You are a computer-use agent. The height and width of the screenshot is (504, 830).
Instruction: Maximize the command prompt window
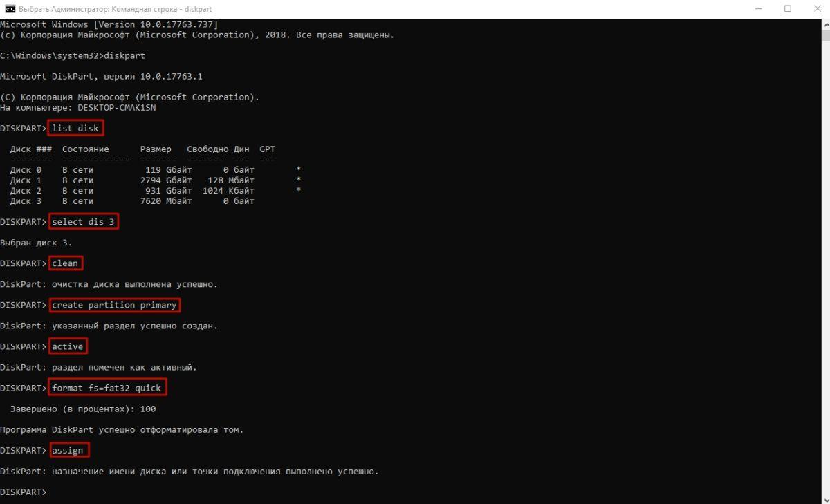click(x=787, y=9)
